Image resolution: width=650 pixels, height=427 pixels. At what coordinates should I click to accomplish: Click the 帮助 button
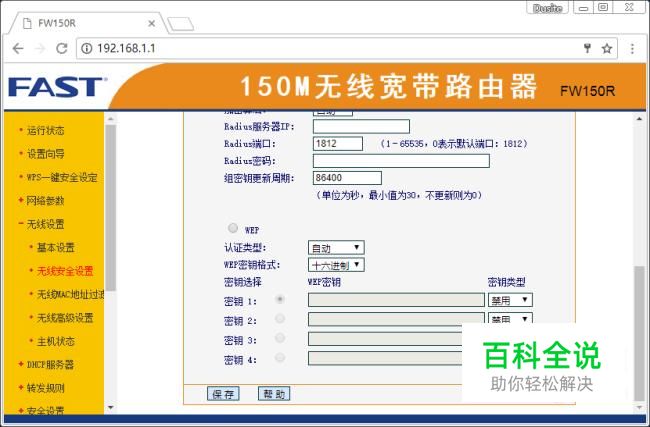click(274, 393)
